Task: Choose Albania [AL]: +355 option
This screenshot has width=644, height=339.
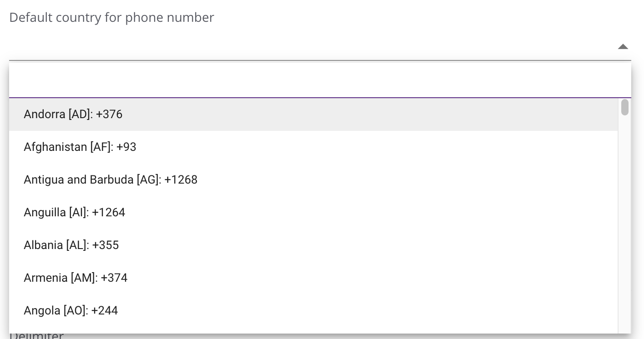Action: tap(71, 245)
